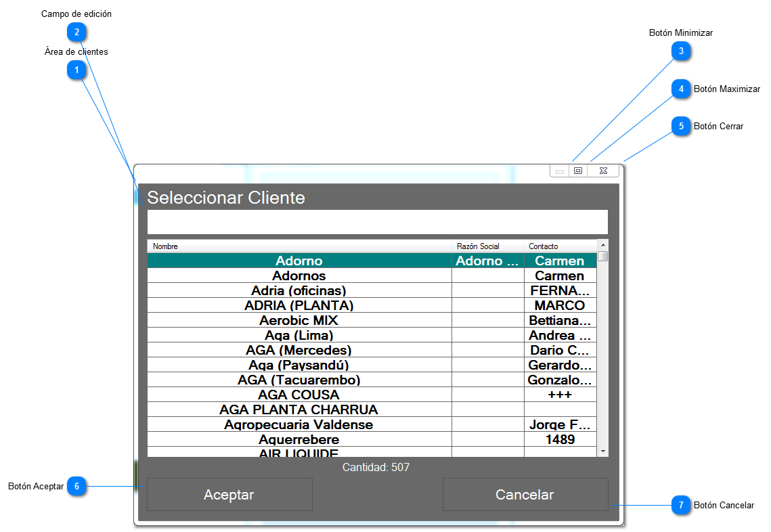Click the Contacto column header
This screenshot has width=771, height=532.
coord(560,246)
